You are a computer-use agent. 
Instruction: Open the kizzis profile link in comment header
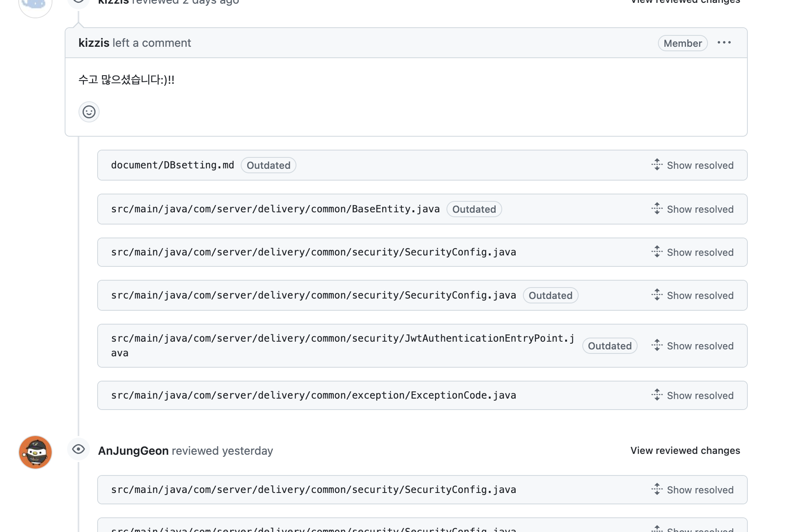(94, 43)
